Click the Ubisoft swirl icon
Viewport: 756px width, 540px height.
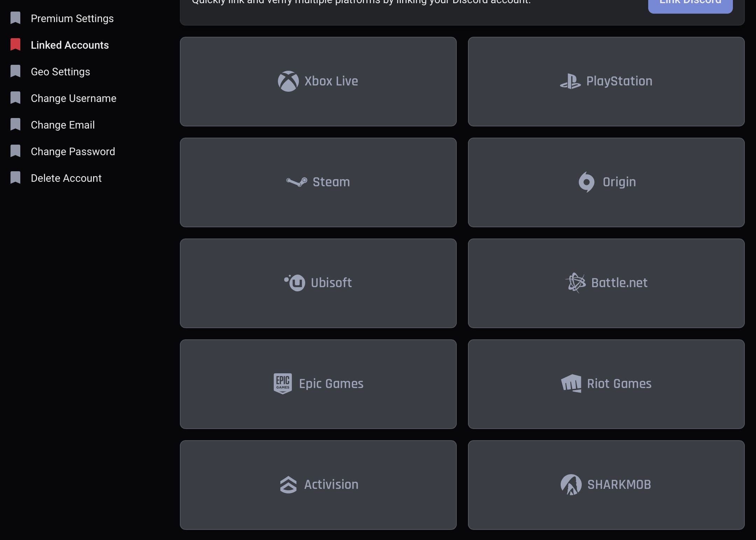coord(294,283)
